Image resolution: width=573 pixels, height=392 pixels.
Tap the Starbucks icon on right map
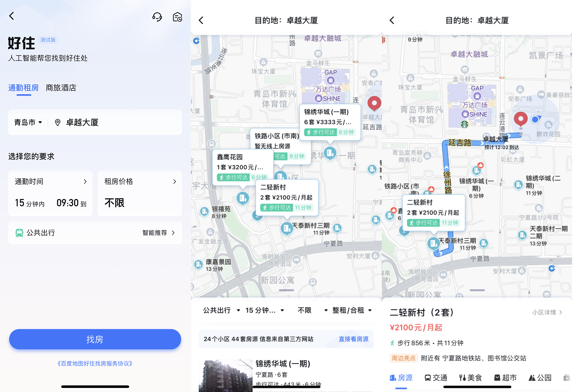(x=464, y=124)
